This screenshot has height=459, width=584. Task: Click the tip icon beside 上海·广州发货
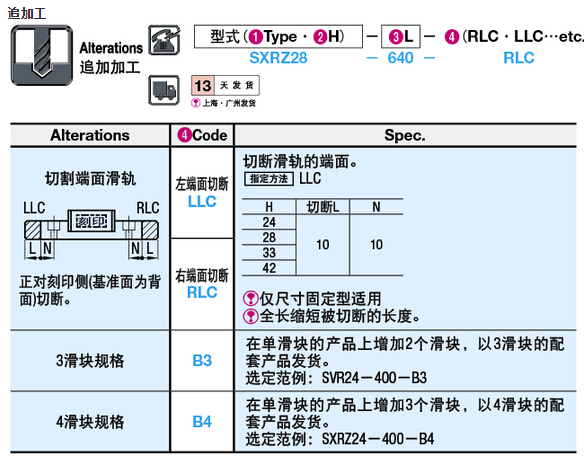[x=196, y=103]
